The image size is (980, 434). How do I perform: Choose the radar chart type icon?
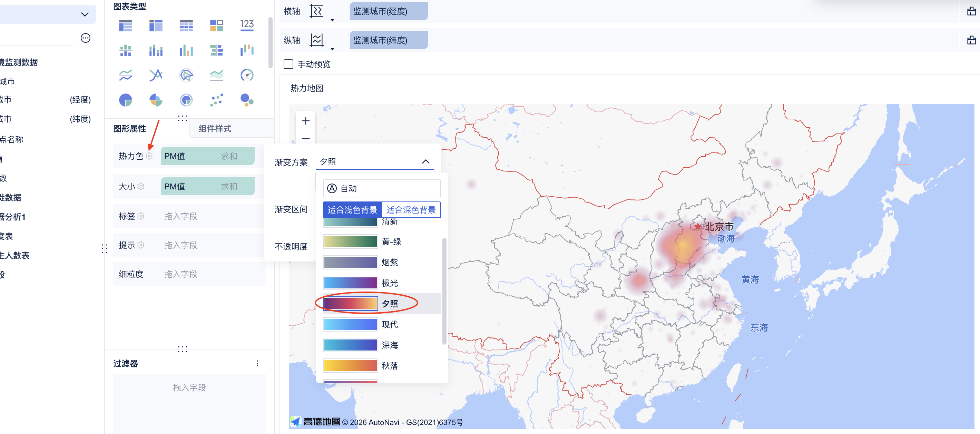[186, 75]
